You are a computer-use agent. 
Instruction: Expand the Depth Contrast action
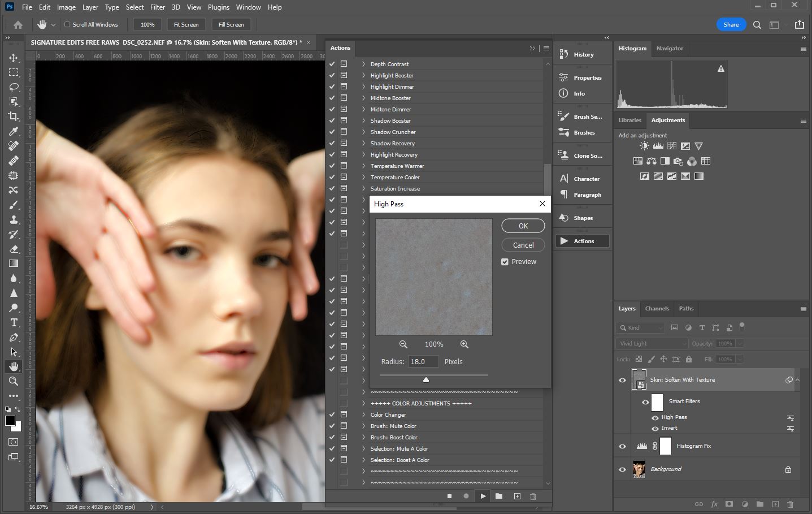(363, 64)
